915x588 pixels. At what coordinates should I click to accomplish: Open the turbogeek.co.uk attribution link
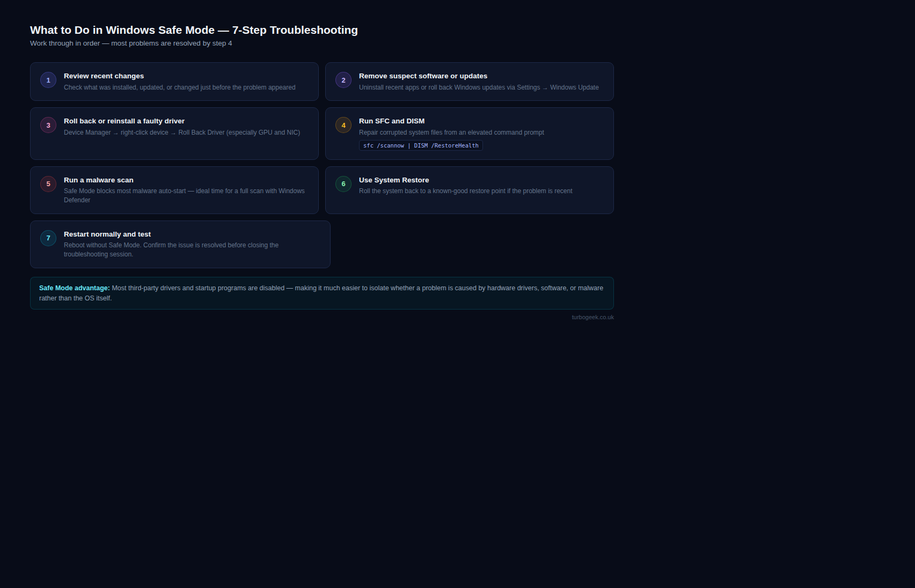(592, 318)
